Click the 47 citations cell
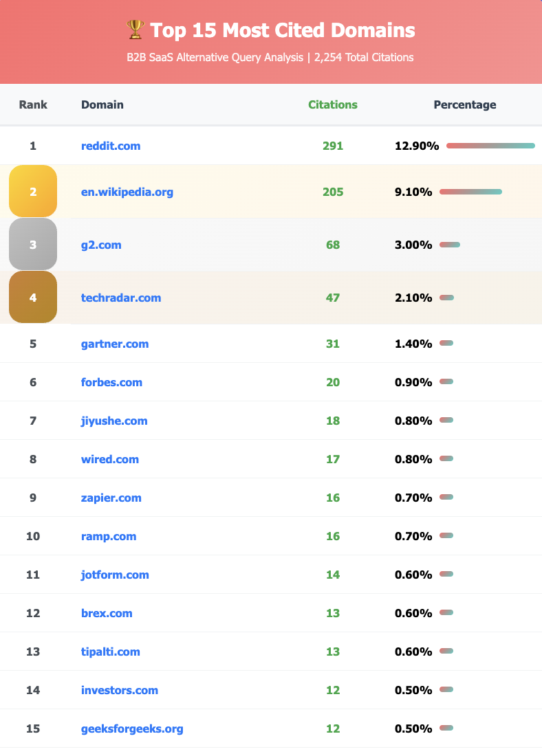This screenshot has width=542, height=756. coord(332,298)
